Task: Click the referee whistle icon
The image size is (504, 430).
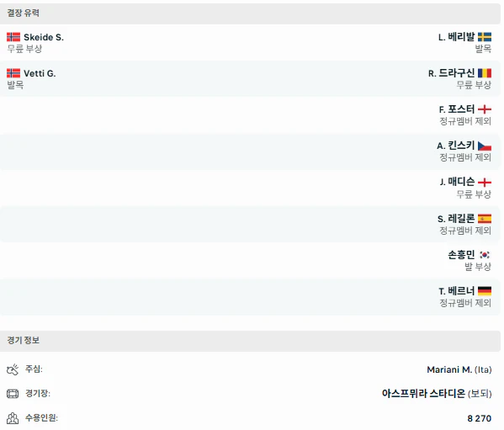Action: pyautogui.click(x=13, y=369)
